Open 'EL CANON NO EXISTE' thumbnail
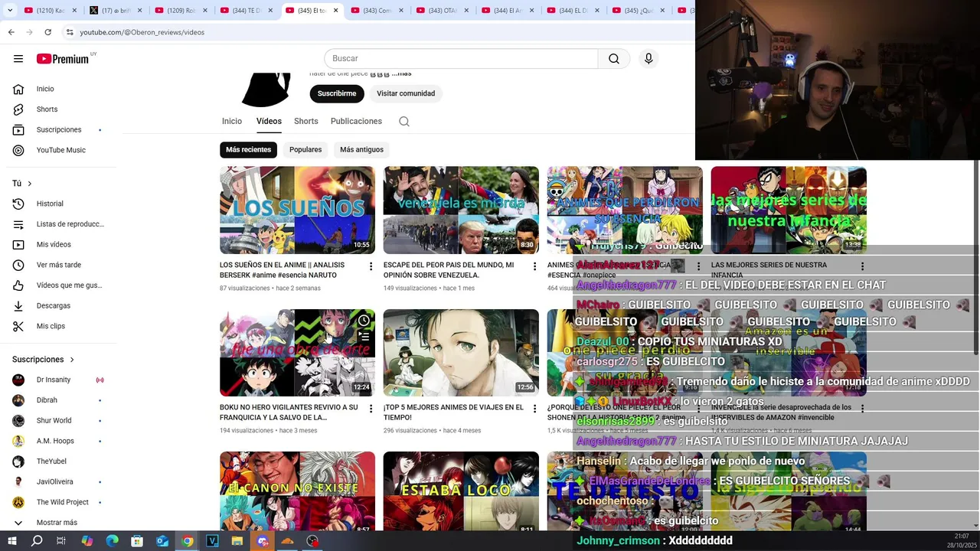This screenshot has width=980, height=551. coord(297,491)
